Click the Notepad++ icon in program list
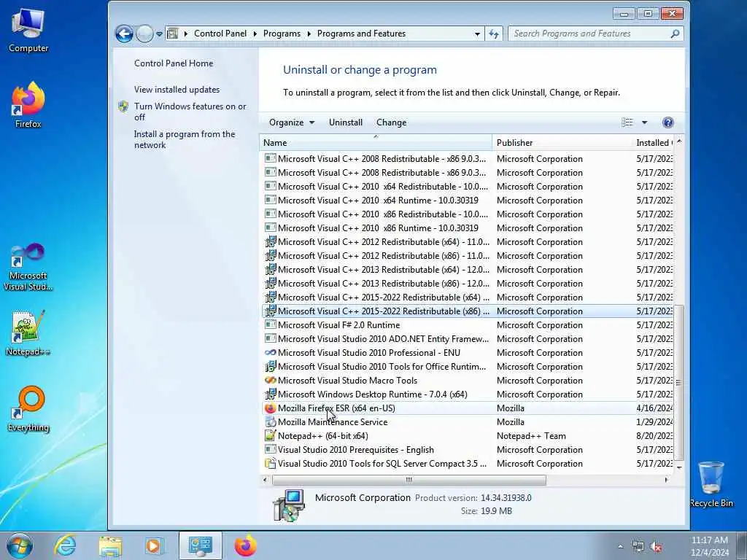Image resolution: width=747 pixels, height=560 pixels. pyautogui.click(x=270, y=436)
